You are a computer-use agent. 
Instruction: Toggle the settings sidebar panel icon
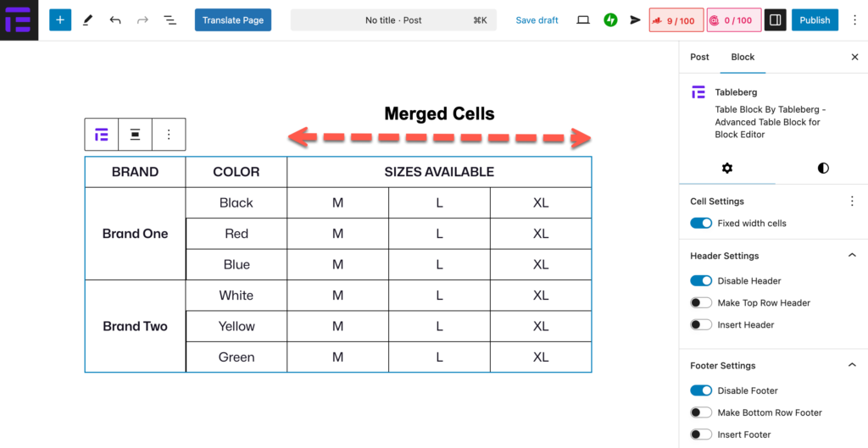pos(775,20)
